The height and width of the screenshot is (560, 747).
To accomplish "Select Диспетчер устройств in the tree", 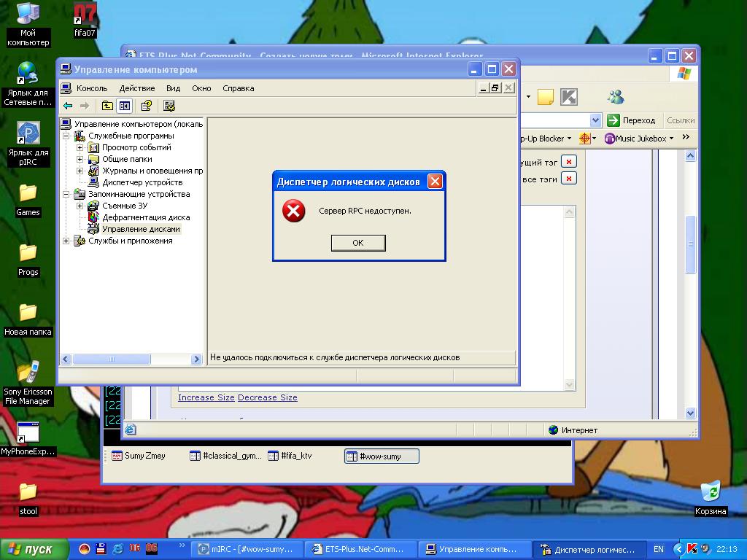I will [142, 182].
